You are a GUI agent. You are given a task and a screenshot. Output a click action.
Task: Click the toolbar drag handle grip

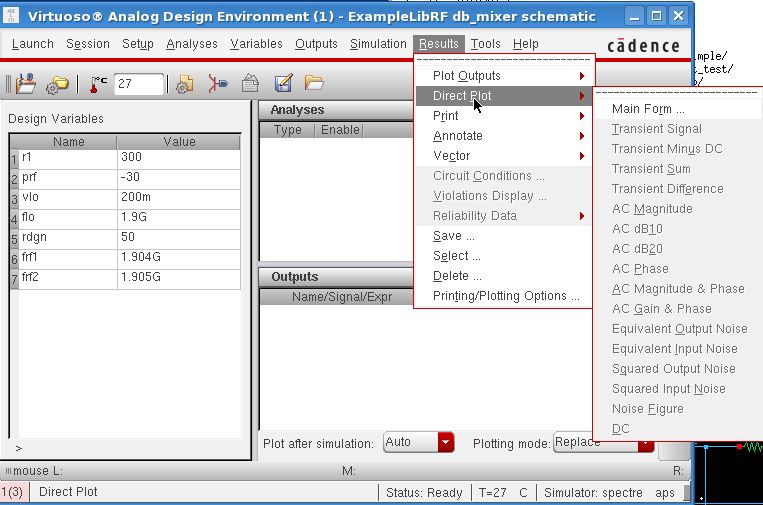tap(8, 84)
